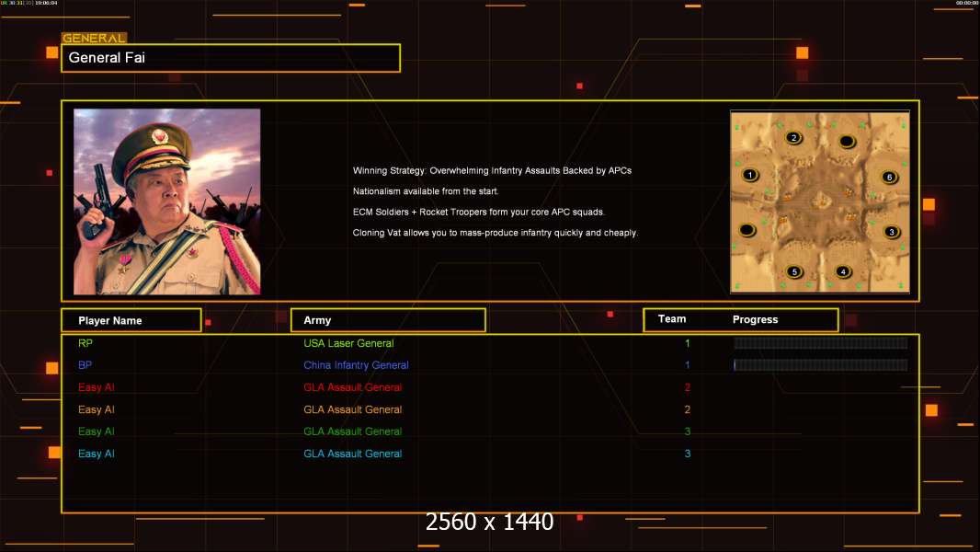The height and width of the screenshot is (552, 980).
Task: Click start position marker 6 on minimap
Action: (889, 177)
